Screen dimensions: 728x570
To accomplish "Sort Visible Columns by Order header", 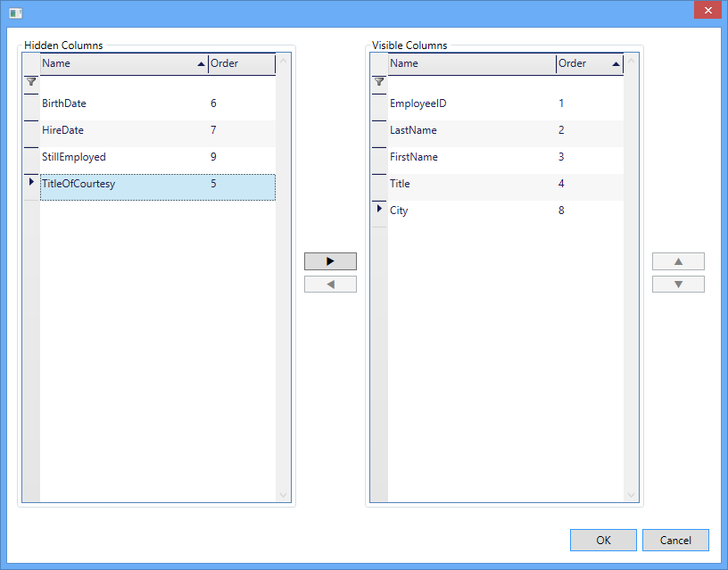I will point(589,64).
